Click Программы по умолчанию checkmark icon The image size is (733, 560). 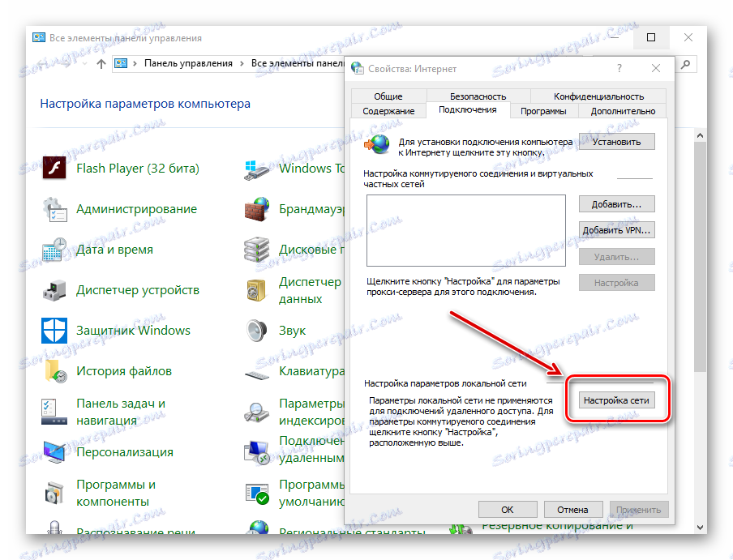pos(258,494)
